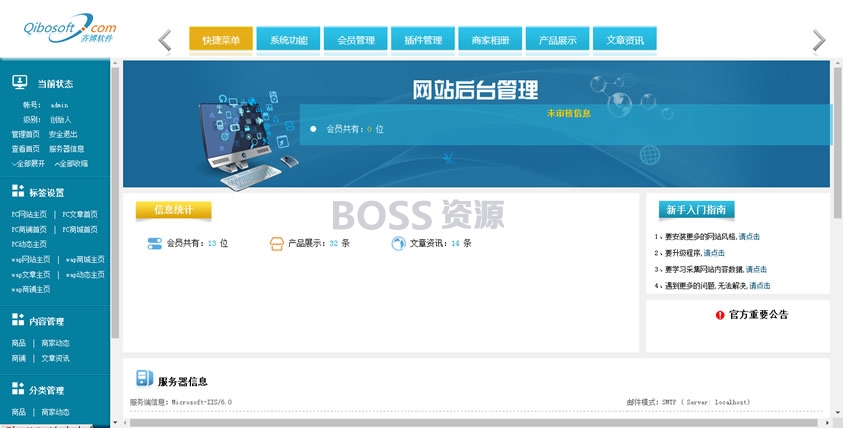Open the 会员管理 tab
This screenshot has height=428, width=843.
(x=355, y=39)
